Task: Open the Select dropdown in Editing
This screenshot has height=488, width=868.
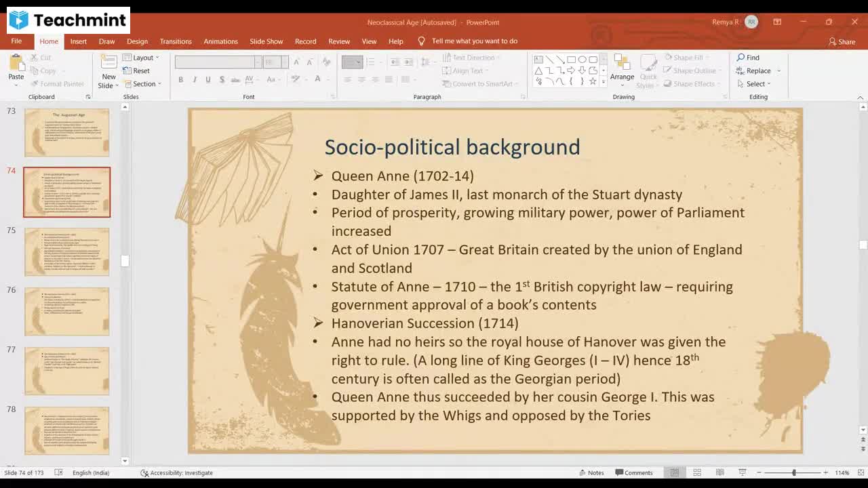Action: (x=754, y=84)
